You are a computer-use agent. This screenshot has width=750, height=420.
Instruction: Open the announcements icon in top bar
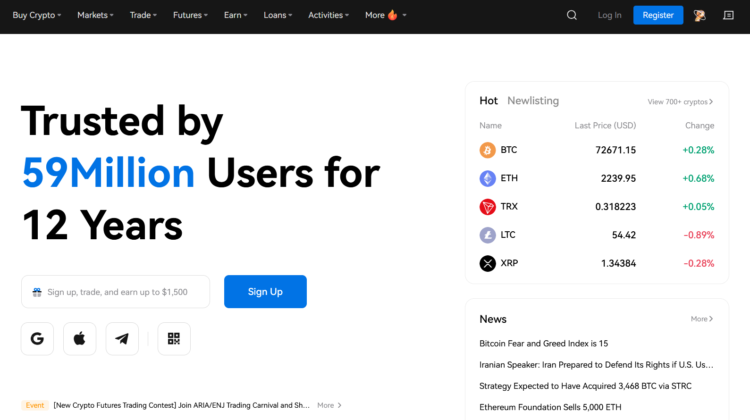coord(728,15)
